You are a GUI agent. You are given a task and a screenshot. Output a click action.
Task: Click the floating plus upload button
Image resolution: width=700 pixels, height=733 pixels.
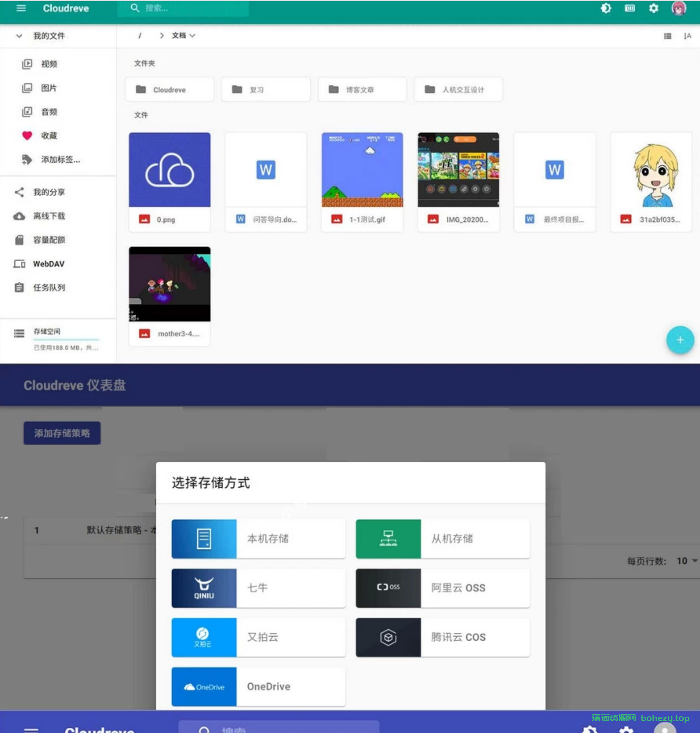pos(680,340)
